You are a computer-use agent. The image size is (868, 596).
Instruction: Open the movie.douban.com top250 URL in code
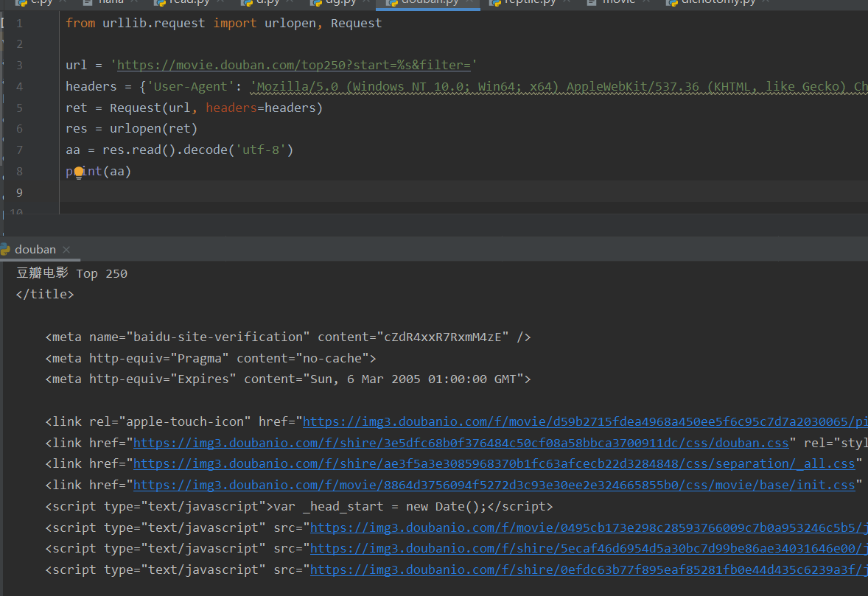coord(293,66)
